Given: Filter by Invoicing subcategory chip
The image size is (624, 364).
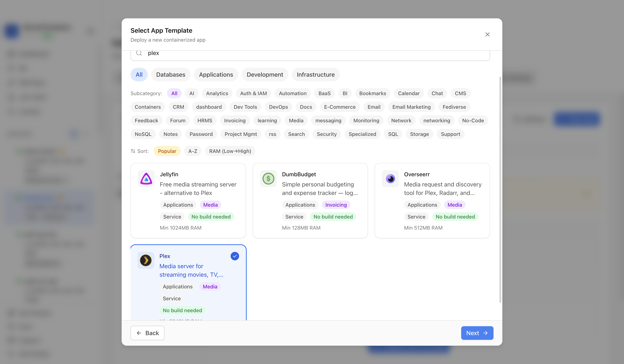Looking at the screenshot, I should point(235,120).
